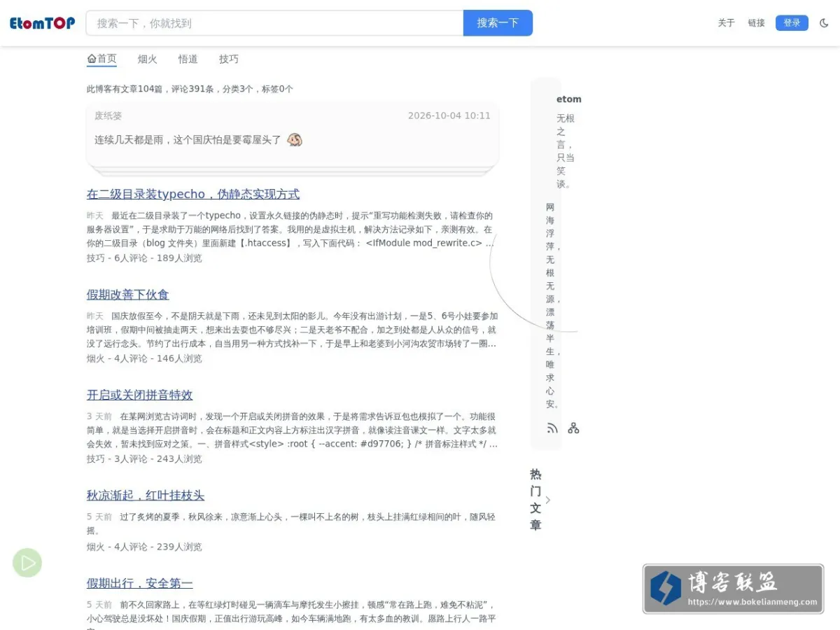
Task: Select the 热门文章 sidebar heading
Action: click(535, 500)
